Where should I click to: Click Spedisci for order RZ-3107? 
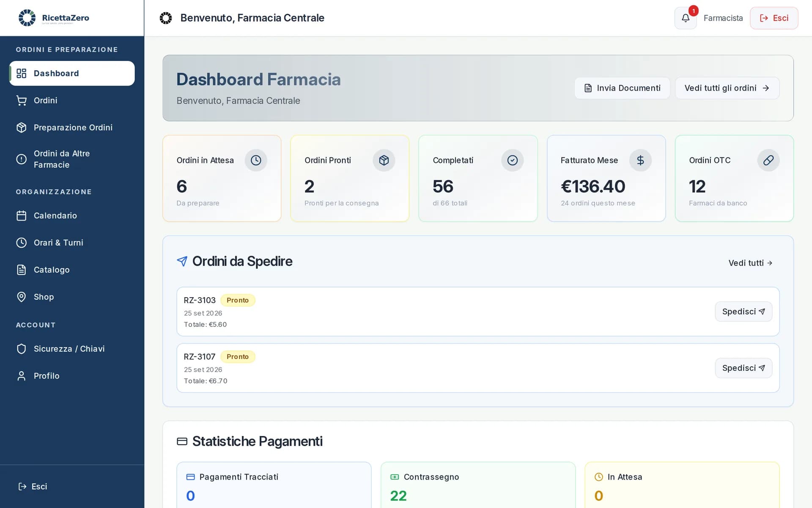743,368
